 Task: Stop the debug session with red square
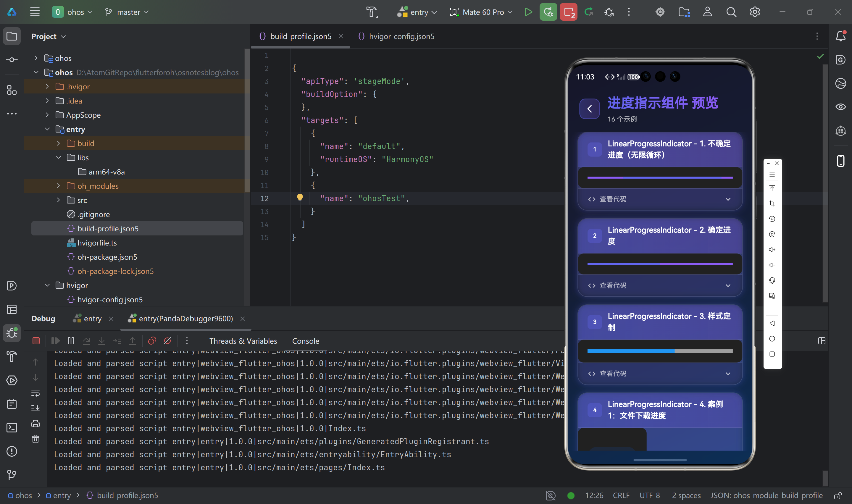point(36,341)
